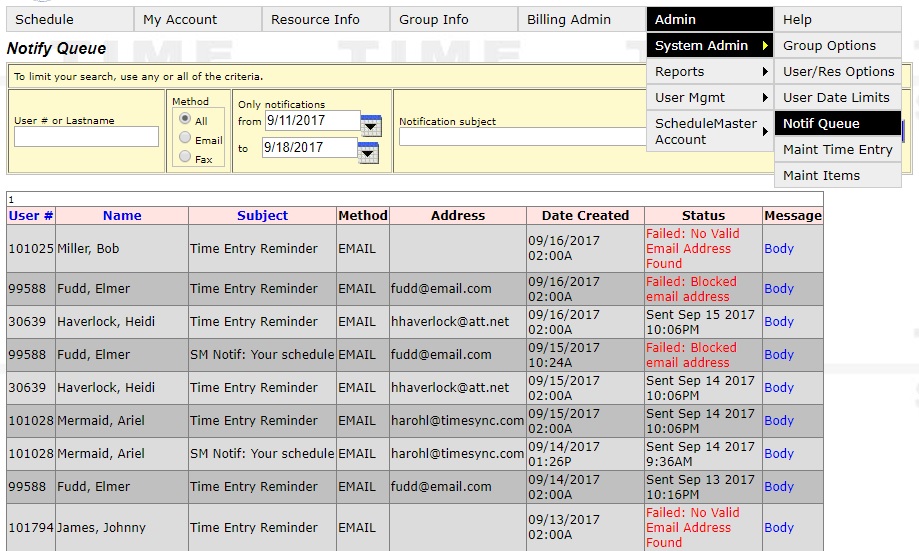919x551 pixels.
Task: Sort table by Subject column header
Action: (262, 216)
